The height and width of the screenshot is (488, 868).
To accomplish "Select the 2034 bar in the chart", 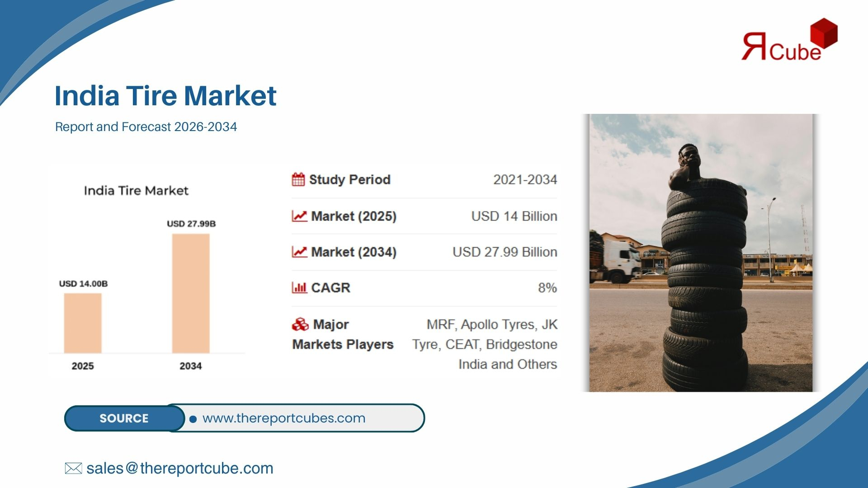I will [x=191, y=294].
